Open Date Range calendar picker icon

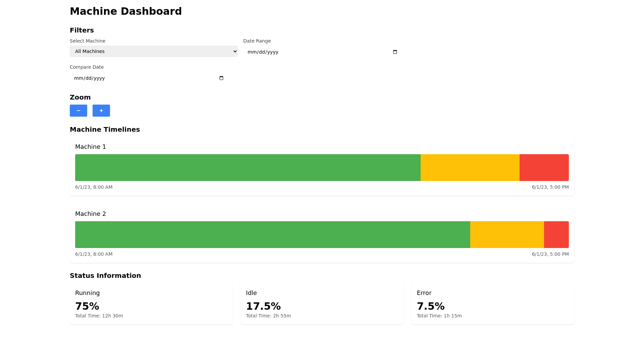pos(395,52)
